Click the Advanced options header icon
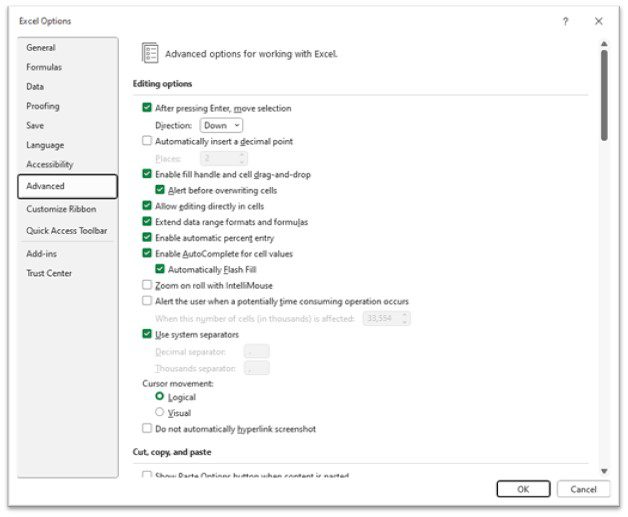This screenshot has height=517, width=628. pos(150,53)
